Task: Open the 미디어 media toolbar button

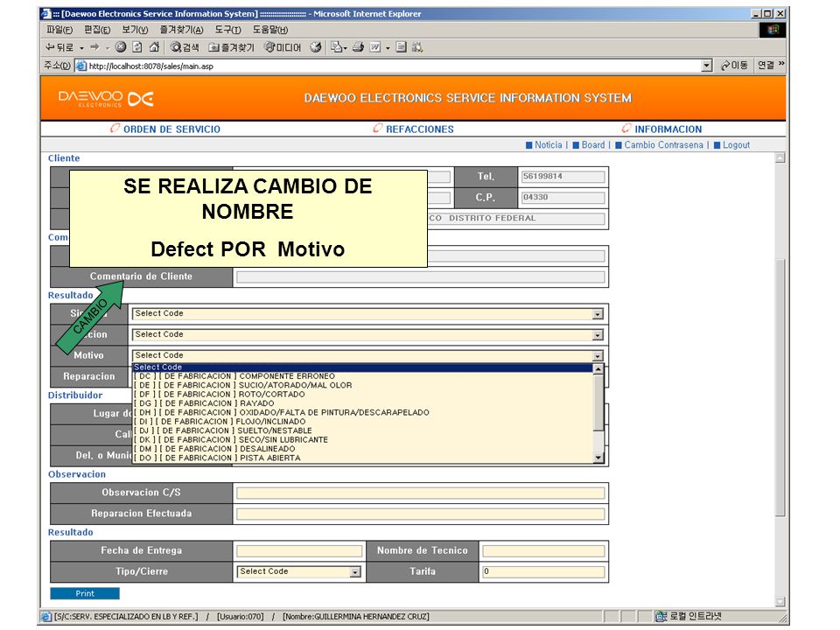Action: (x=283, y=47)
